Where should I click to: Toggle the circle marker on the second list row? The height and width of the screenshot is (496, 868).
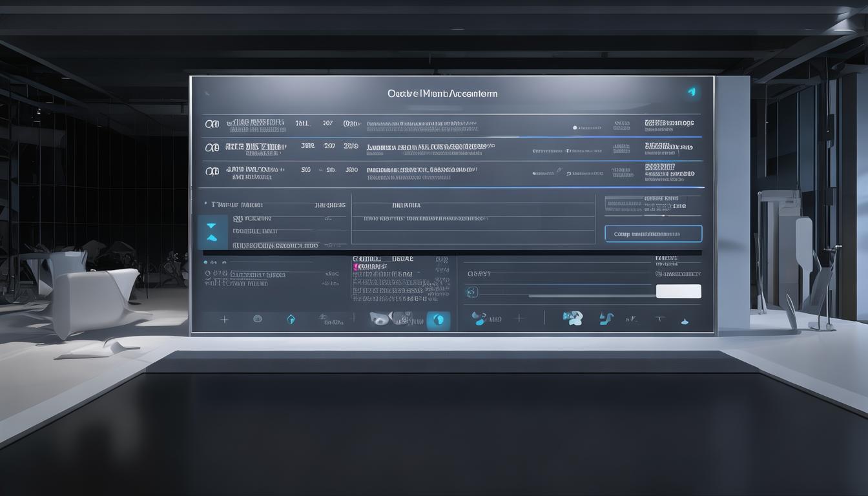coord(211,147)
